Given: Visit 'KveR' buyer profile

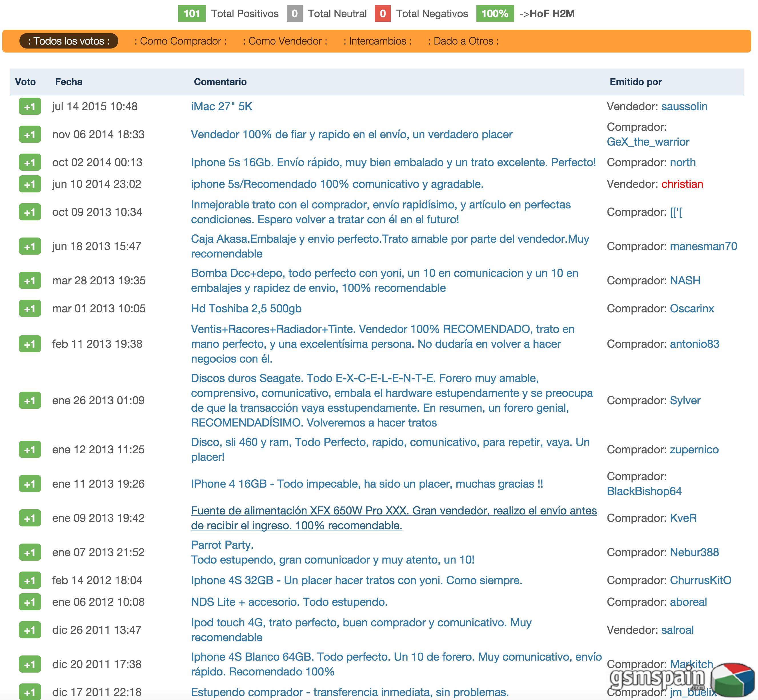Looking at the screenshot, I should (x=683, y=518).
